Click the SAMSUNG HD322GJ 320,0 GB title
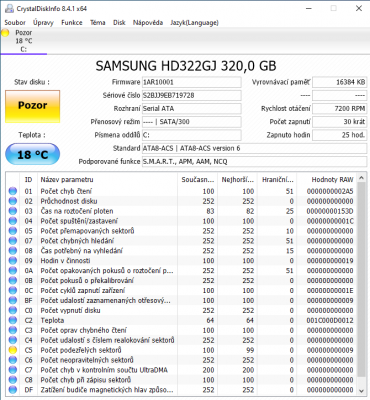 pos(186,66)
